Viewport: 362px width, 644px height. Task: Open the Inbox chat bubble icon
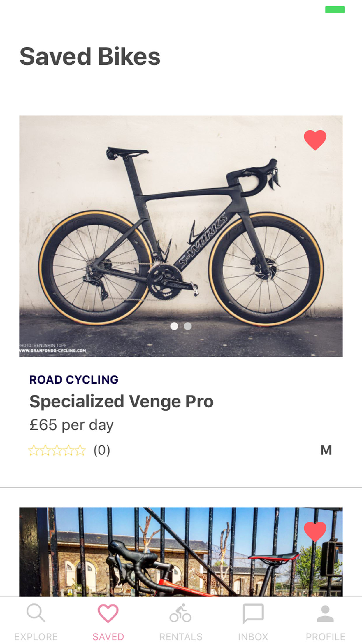[253, 613]
